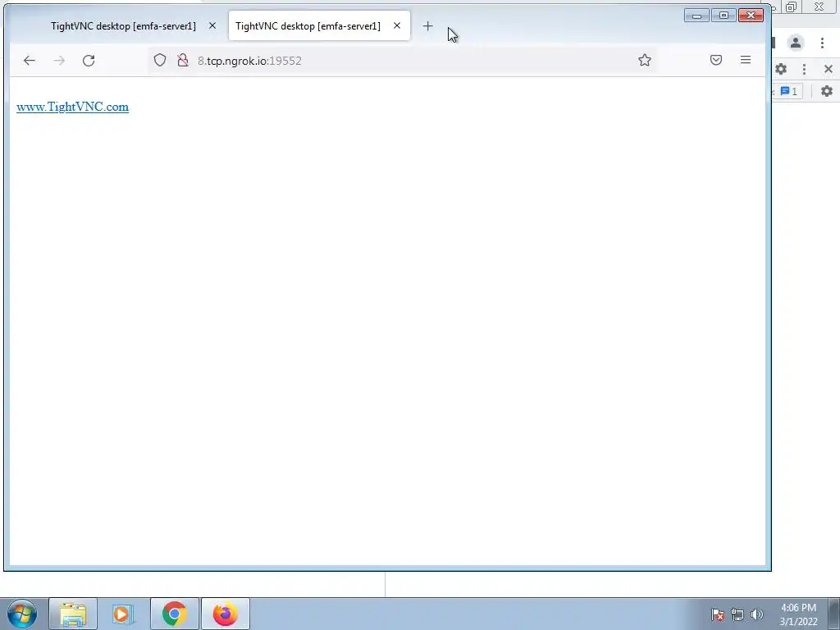Viewport: 840px width, 630px height.
Task: Open Windows Media Player from the taskbar
Action: 123,614
